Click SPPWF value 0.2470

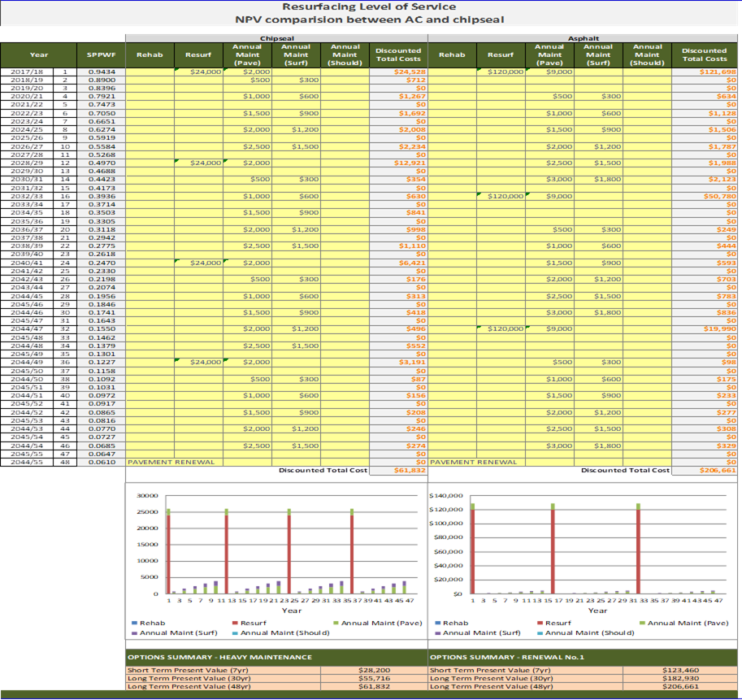(102, 263)
